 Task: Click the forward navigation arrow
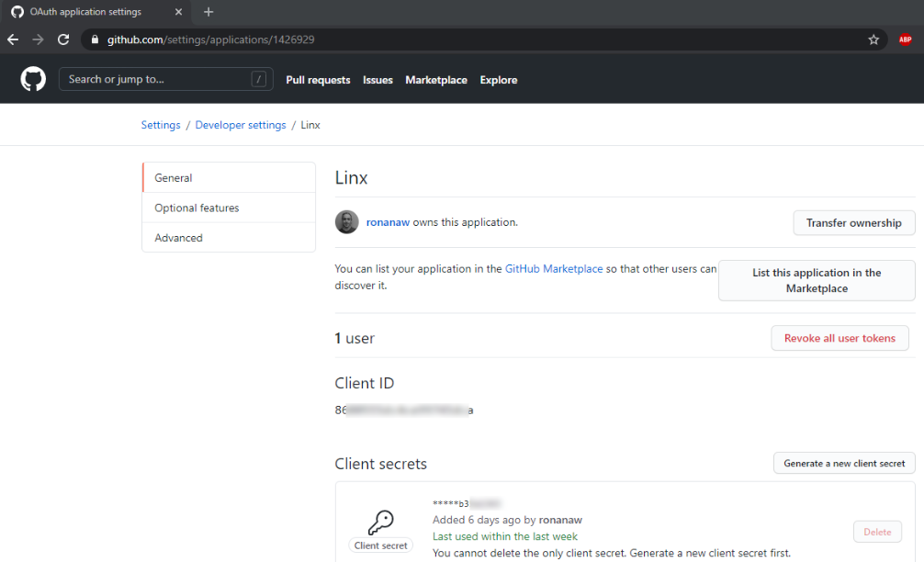pos(38,39)
